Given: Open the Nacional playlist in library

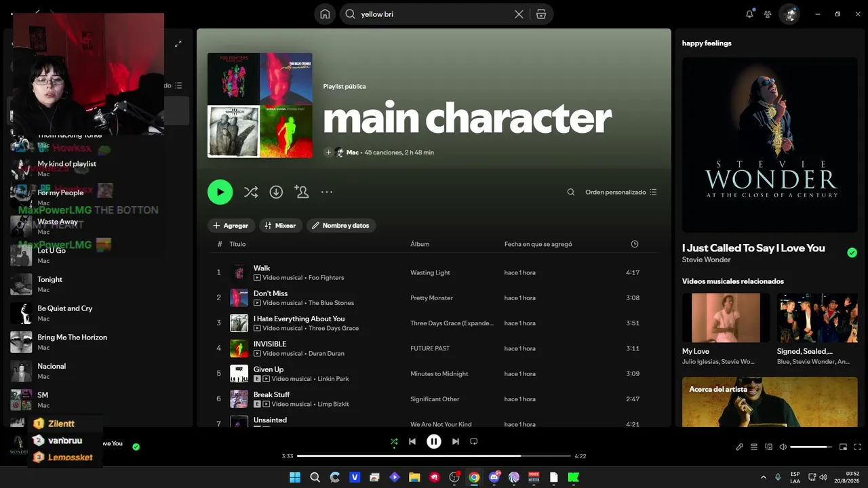Looking at the screenshot, I should pyautogui.click(x=99, y=371).
